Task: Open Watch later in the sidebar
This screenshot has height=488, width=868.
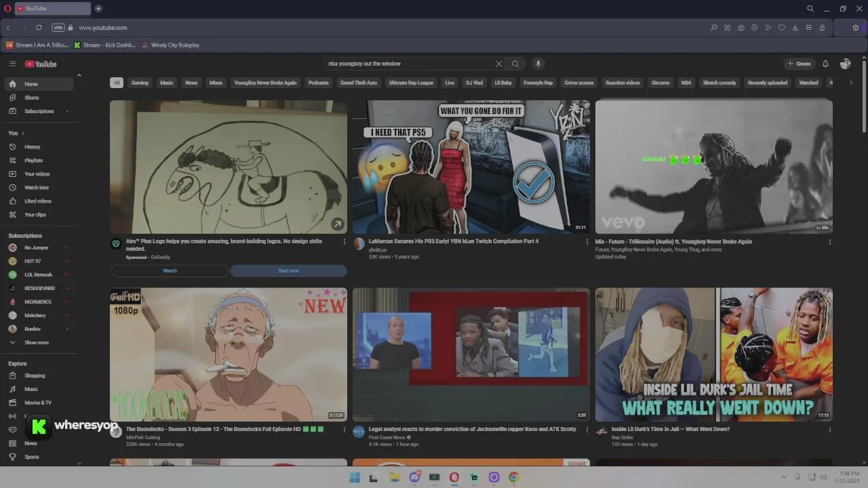Action: (40, 188)
